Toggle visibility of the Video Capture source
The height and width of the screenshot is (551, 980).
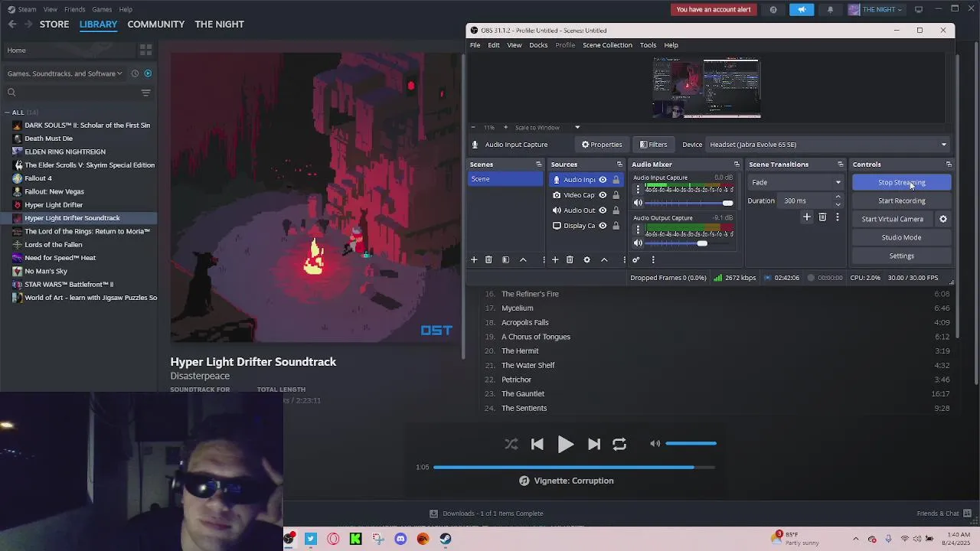pos(603,195)
